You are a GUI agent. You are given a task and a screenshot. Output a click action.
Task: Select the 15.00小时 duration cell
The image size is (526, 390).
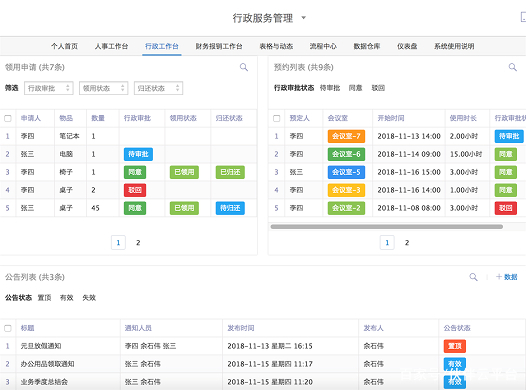(466, 154)
